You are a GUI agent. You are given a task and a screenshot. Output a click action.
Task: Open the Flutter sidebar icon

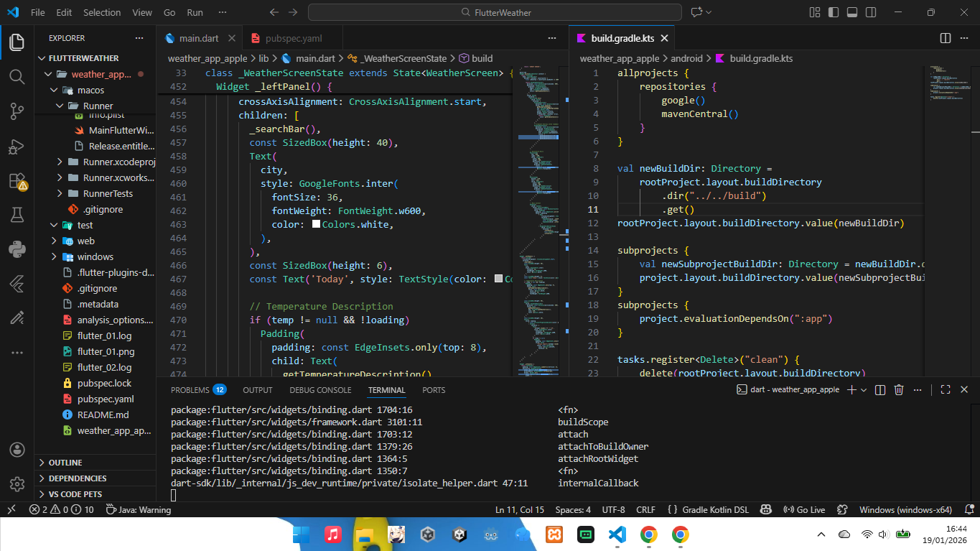pyautogui.click(x=16, y=284)
